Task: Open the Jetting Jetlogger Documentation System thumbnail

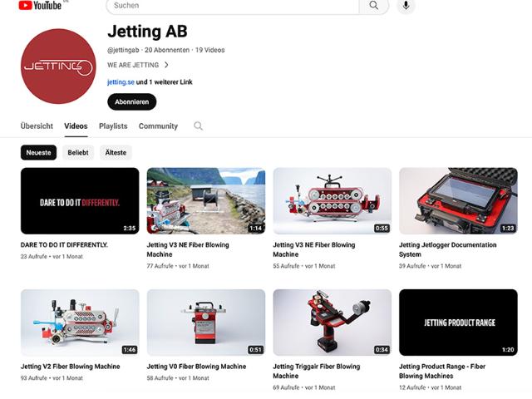Action: [x=458, y=201]
